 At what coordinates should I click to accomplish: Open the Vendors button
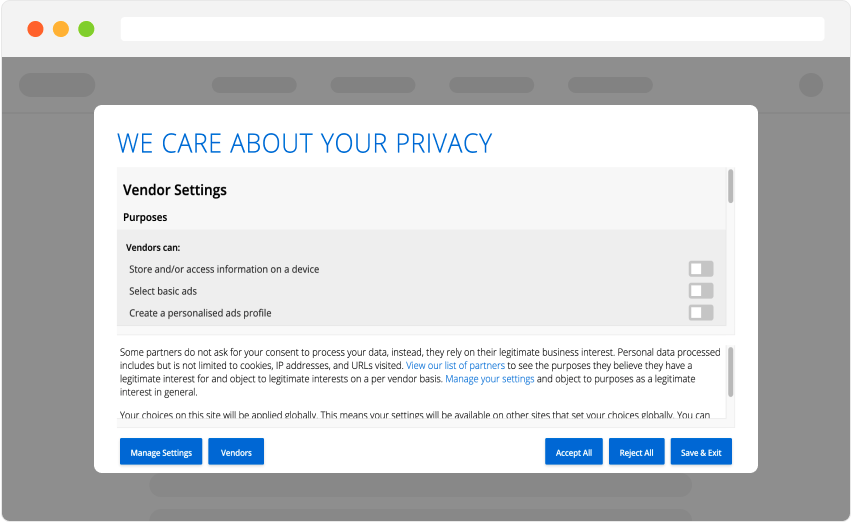(236, 452)
